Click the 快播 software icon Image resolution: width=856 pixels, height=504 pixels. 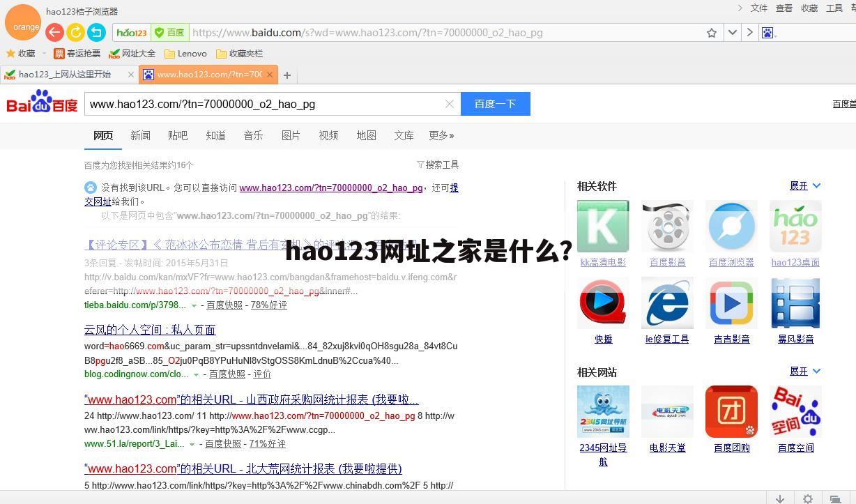603,303
